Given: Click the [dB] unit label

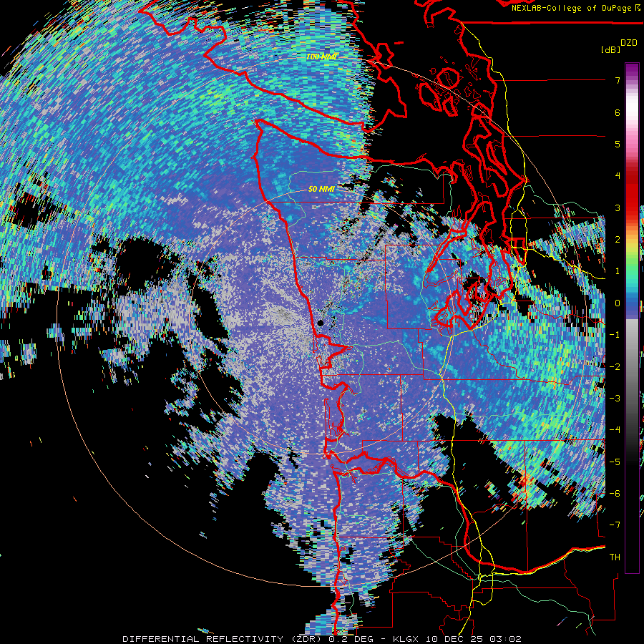Looking at the screenshot, I should point(610,49).
